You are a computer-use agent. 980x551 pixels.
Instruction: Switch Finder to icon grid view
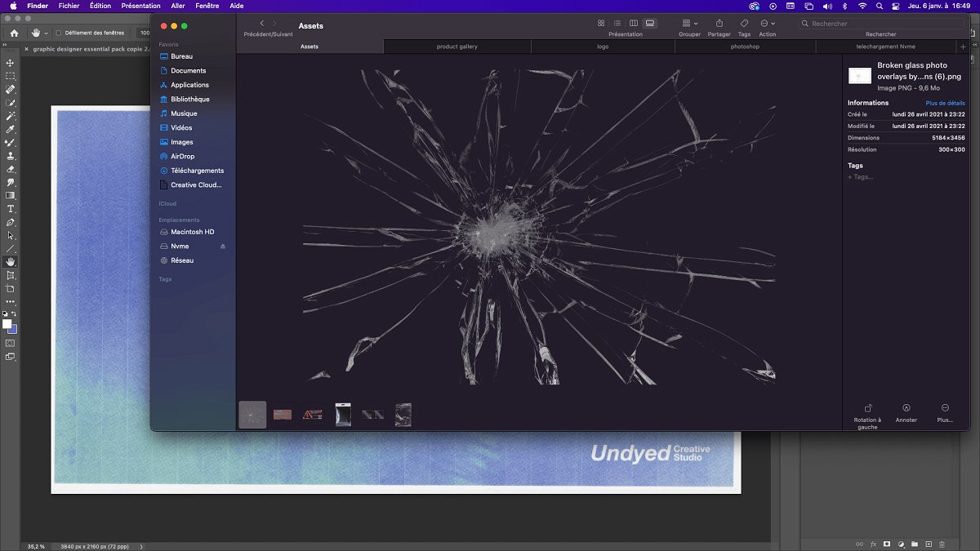pos(601,24)
